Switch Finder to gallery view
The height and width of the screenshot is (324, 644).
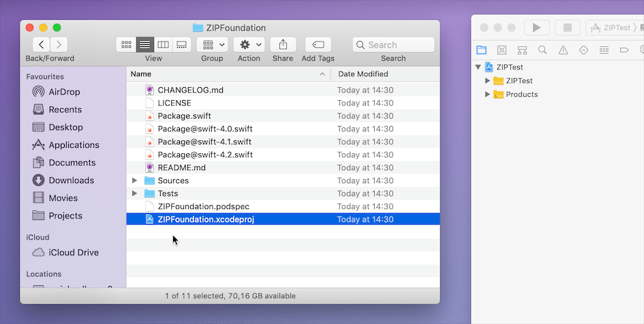coord(181,45)
